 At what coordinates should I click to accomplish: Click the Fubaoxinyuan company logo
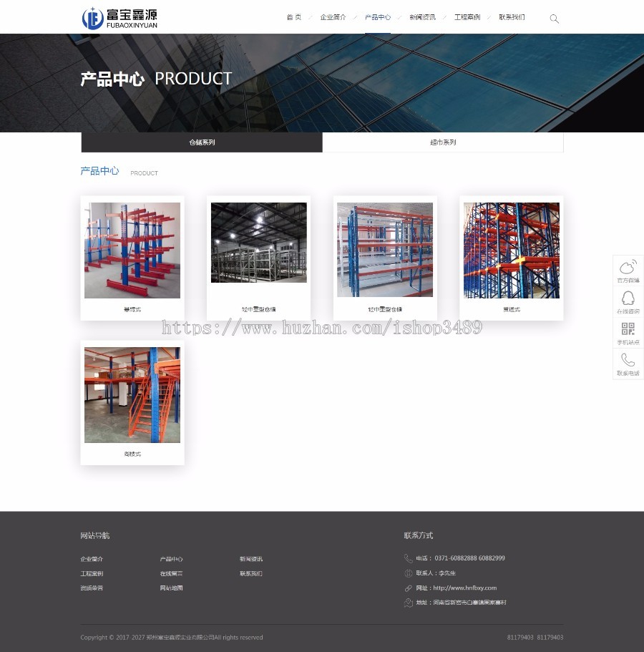(119, 19)
